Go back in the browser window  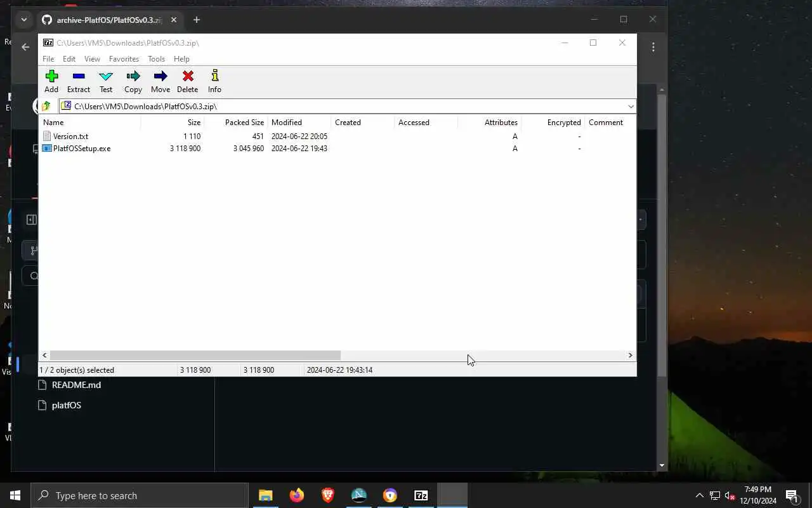[x=25, y=46]
